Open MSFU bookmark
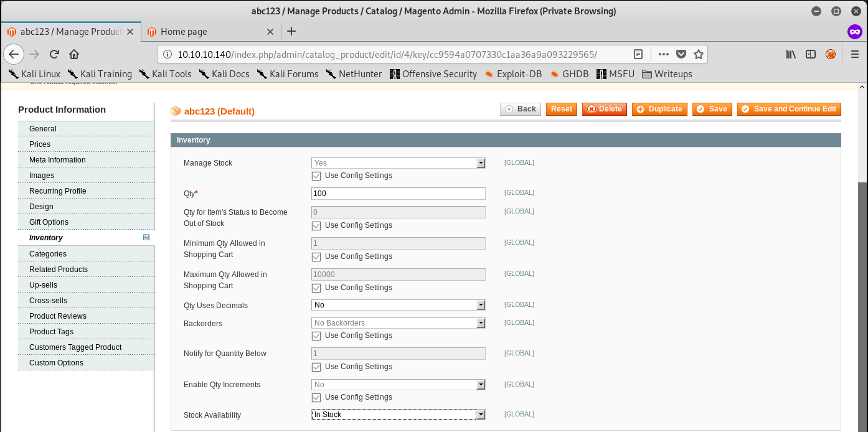Image resolution: width=868 pixels, height=432 pixels. [615, 73]
